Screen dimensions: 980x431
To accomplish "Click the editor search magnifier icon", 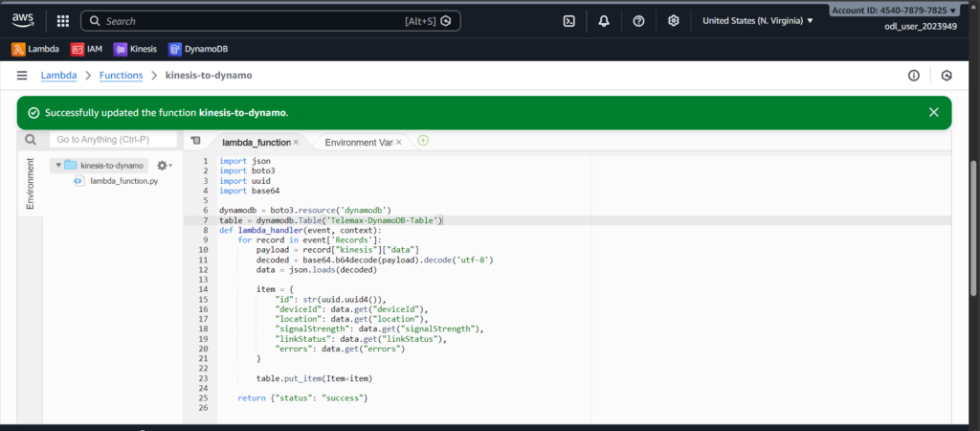I will point(31,140).
